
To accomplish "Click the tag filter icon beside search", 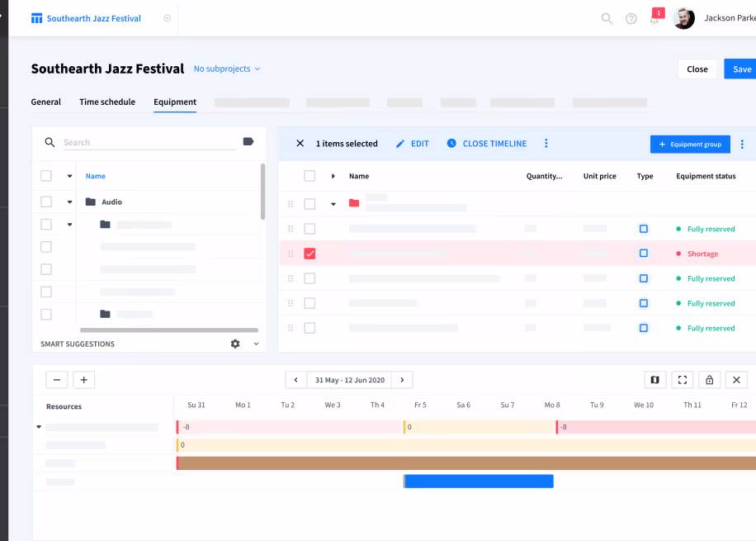I will pos(248,141).
